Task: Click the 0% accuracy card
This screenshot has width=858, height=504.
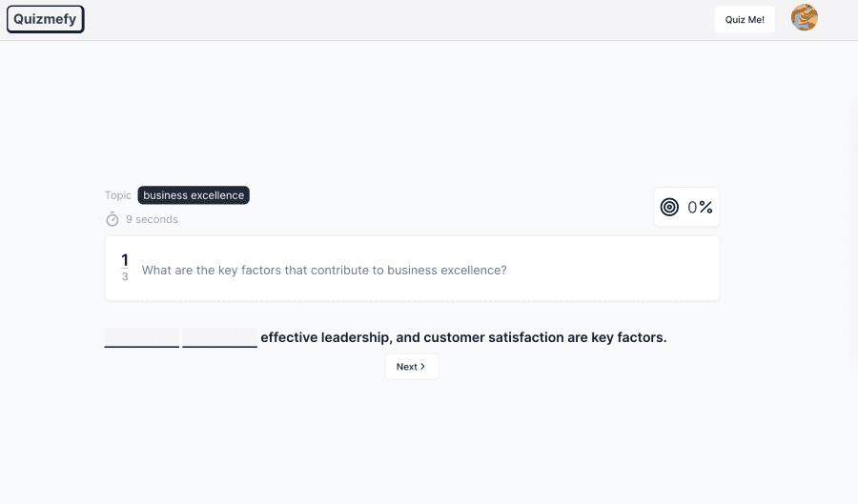Action: (x=686, y=207)
